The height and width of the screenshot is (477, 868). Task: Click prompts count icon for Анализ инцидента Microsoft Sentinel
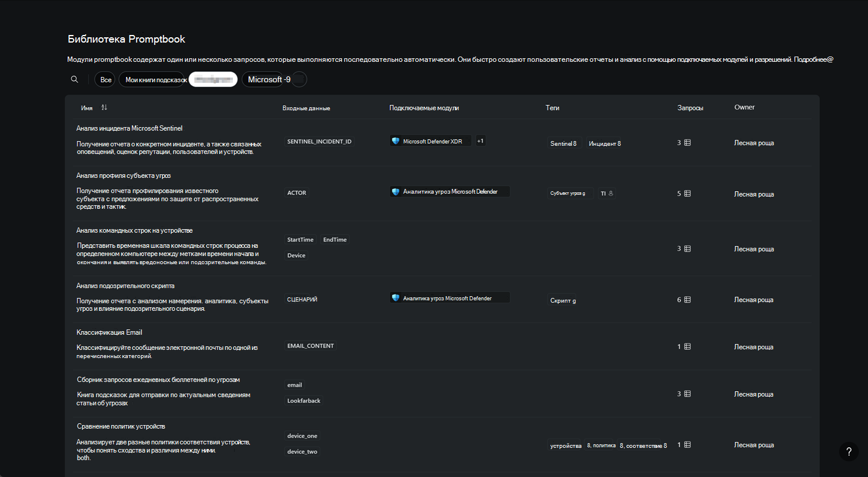click(688, 142)
